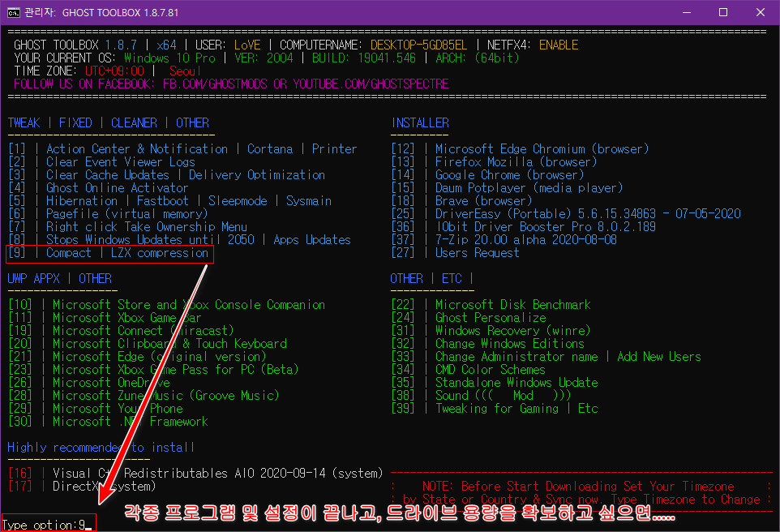Click 'Highly recommended to install' heading
Viewport: 780px width, 532px height.
tap(101, 447)
